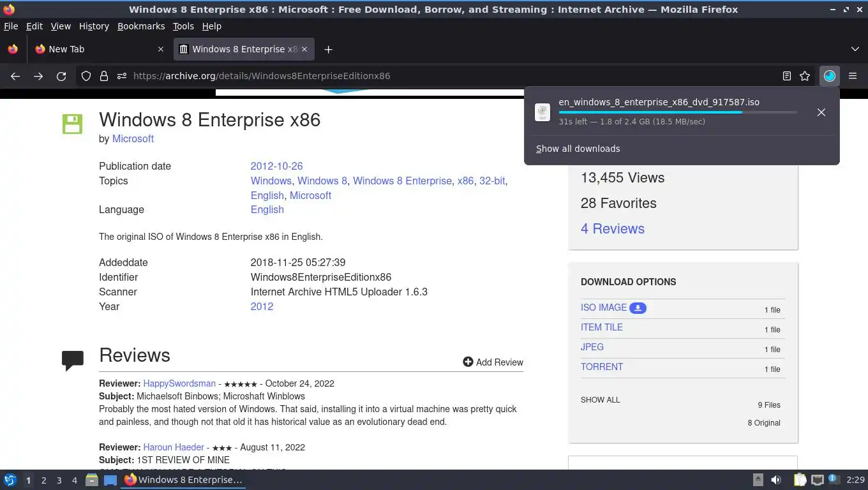The image size is (868, 490).
Task: Open the Firefox hamburger menu
Action: tap(853, 76)
